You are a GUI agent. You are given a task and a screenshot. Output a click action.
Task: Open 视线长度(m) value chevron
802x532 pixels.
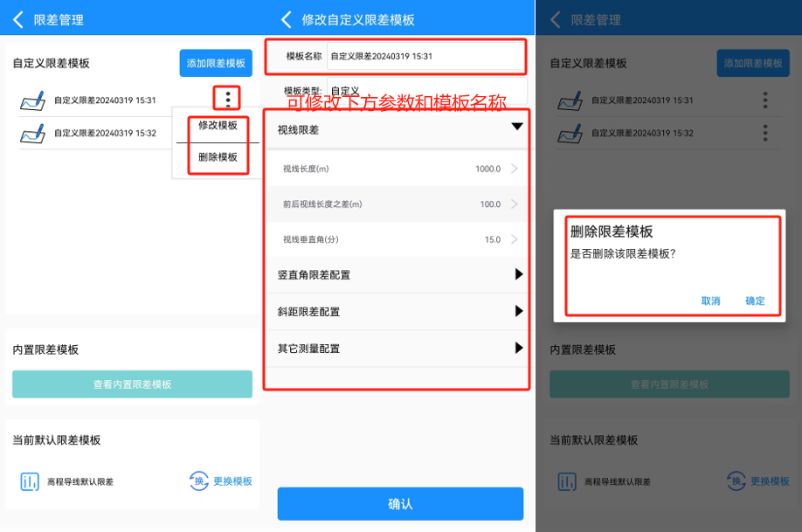pyautogui.click(x=514, y=169)
